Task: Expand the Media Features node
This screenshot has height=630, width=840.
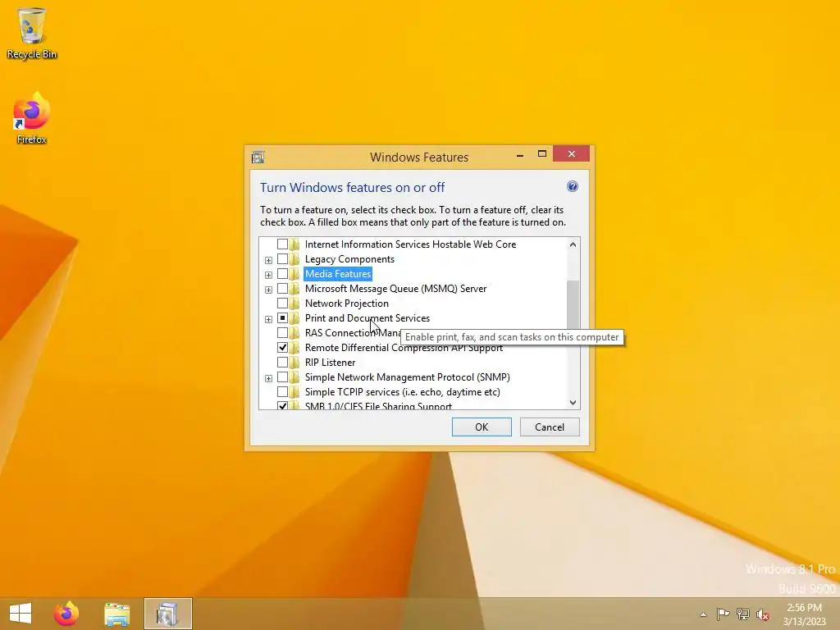Action: pos(268,275)
